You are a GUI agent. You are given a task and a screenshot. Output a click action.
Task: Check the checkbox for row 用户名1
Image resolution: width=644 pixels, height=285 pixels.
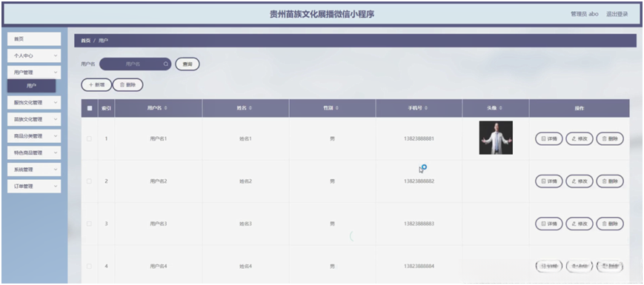click(89, 138)
